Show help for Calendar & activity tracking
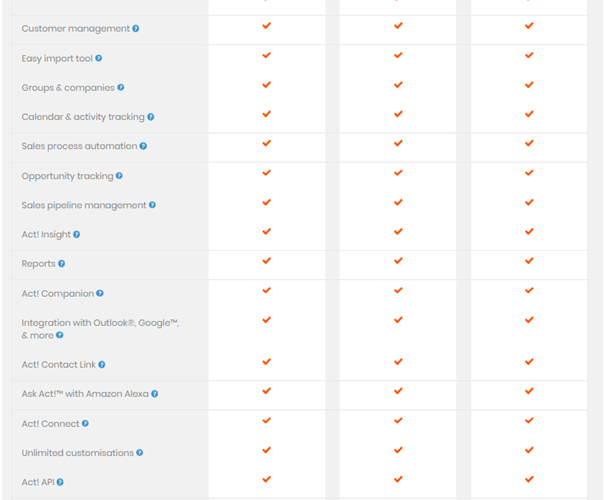605x500 pixels. 151,117
